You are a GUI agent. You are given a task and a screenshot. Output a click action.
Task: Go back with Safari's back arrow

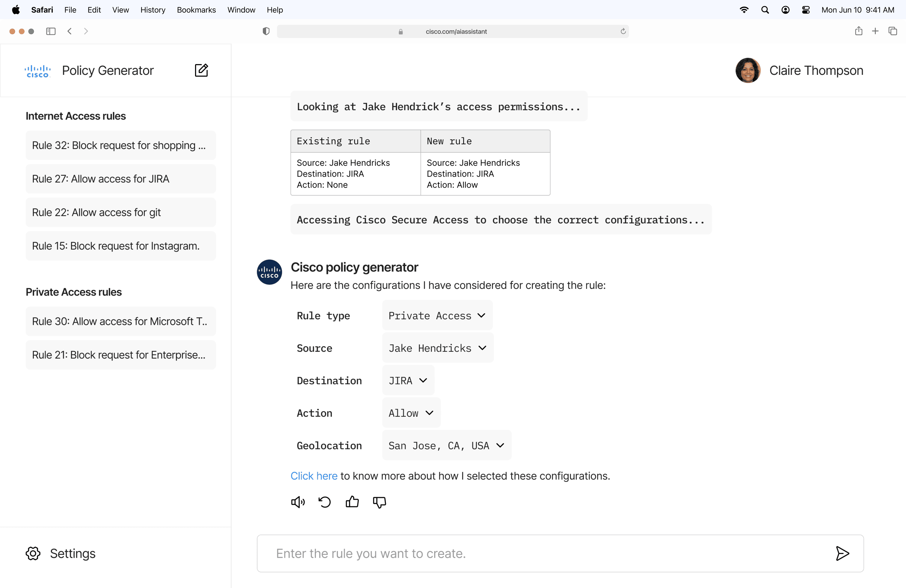point(69,31)
